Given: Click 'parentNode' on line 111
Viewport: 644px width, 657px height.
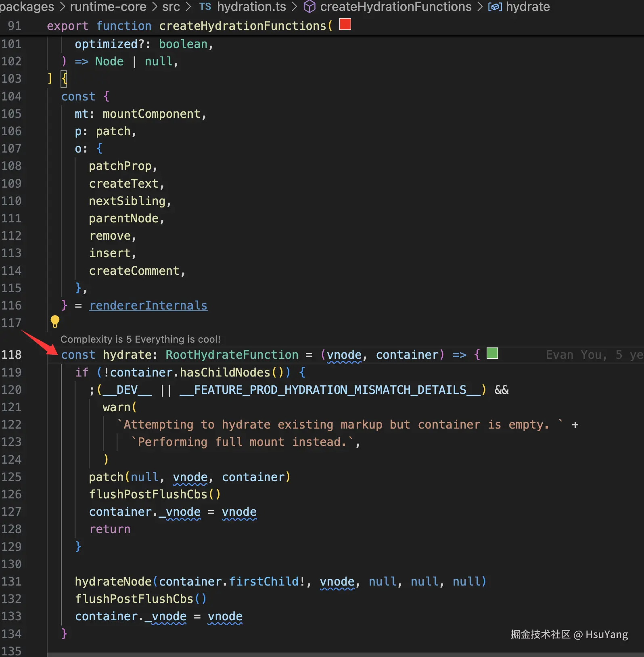Looking at the screenshot, I should tap(123, 218).
